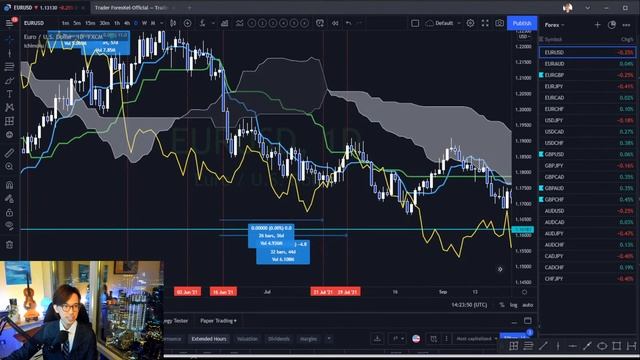The width and height of the screenshot is (640, 360).
Task: Click the trash remove drawings icon
Action: point(9,245)
